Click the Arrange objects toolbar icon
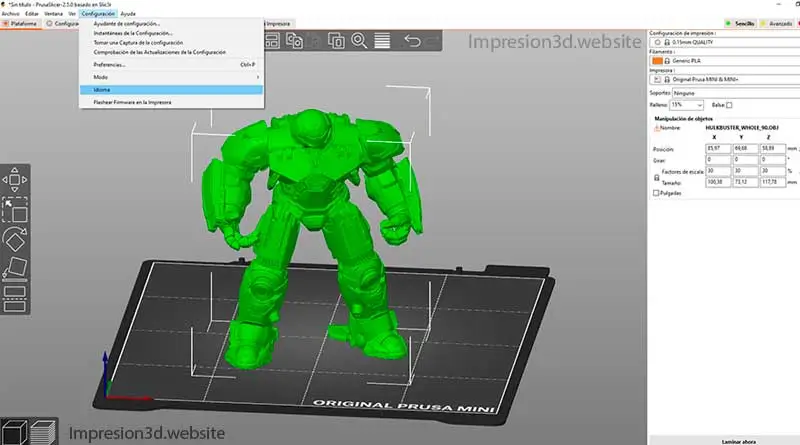 point(272,41)
